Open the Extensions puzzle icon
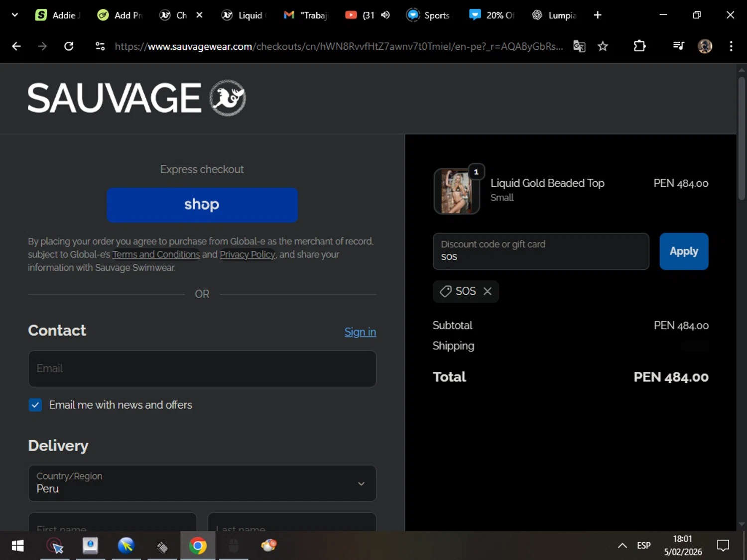Image resolution: width=747 pixels, height=560 pixels. [x=639, y=46]
